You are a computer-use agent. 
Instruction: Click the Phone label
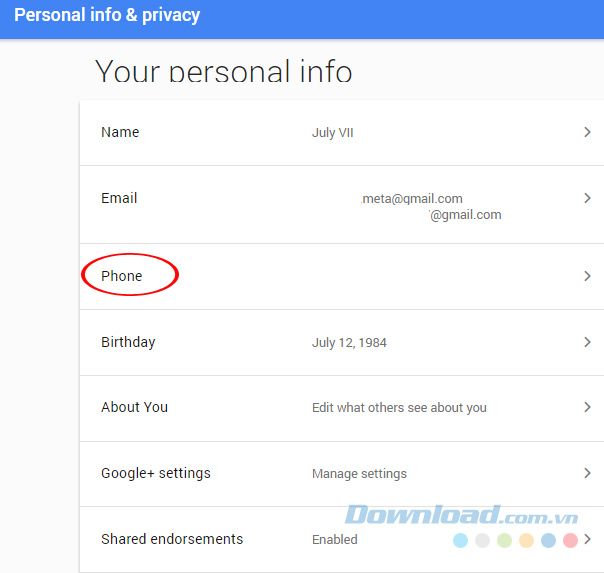click(122, 276)
